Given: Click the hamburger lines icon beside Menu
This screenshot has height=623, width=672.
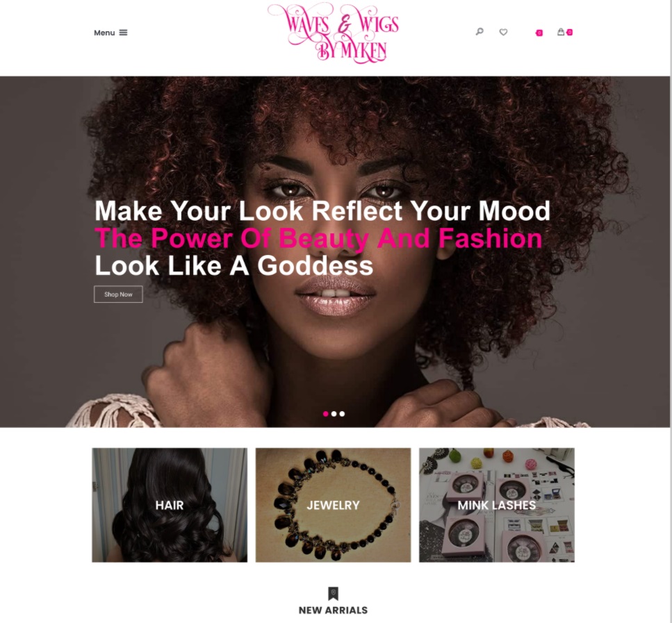Looking at the screenshot, I should 124,33.
